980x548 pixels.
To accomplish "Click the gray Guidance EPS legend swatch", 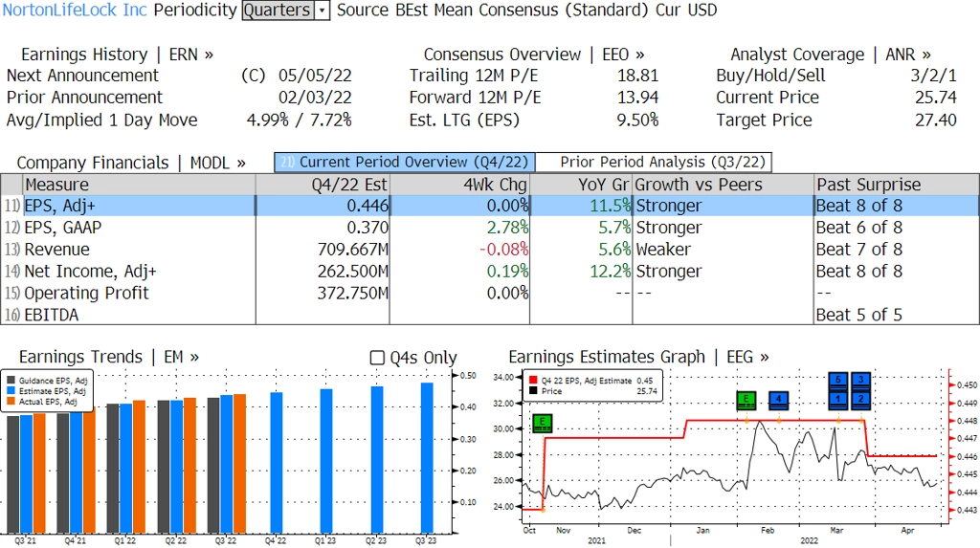I will tap(11, 381).
